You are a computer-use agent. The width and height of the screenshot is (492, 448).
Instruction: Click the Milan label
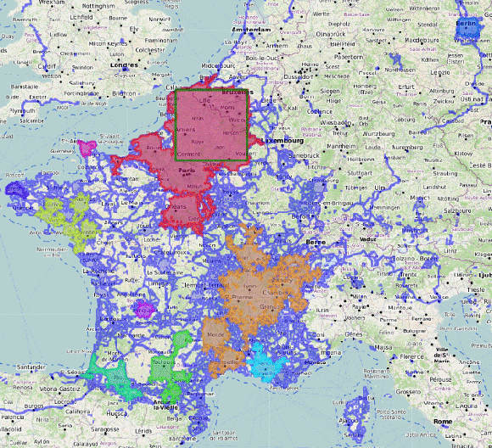[360, 296]
